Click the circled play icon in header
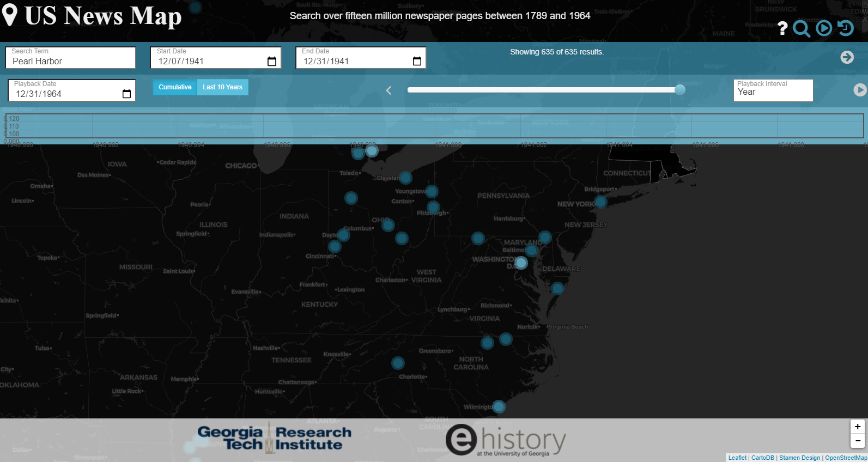Viewport: 868px width, 462px height. [824, 28]
